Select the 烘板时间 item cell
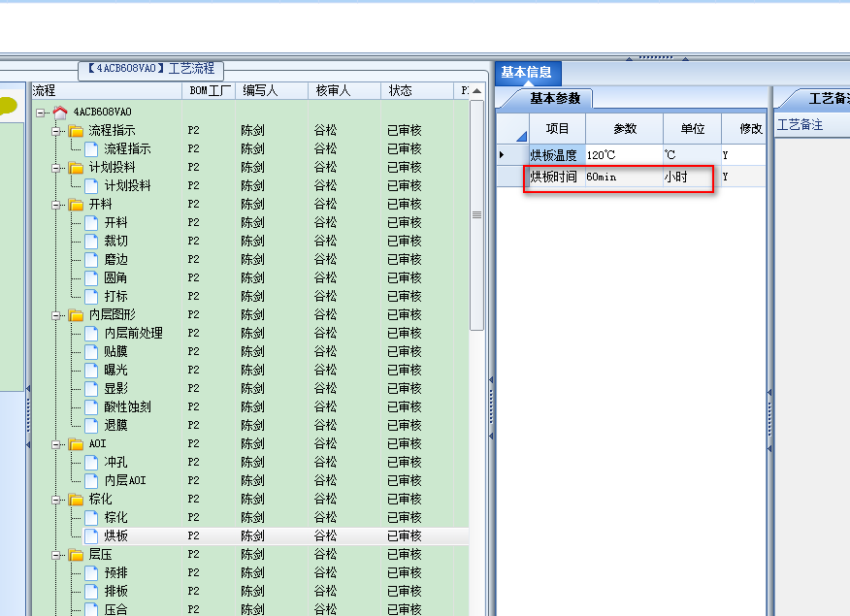Viewport: 850px width, 616px height. point(557,177)
